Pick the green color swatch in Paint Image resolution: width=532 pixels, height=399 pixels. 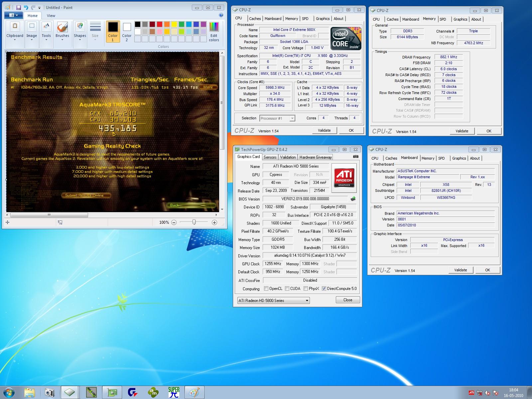pyautogui.click(x=181, y=24)
